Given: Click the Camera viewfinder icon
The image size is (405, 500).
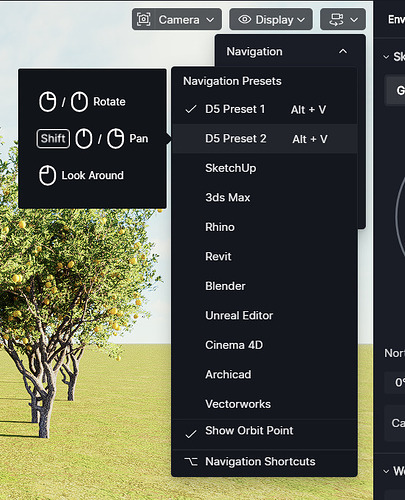Looking at the screenshot, I should [x=144, y=19].
